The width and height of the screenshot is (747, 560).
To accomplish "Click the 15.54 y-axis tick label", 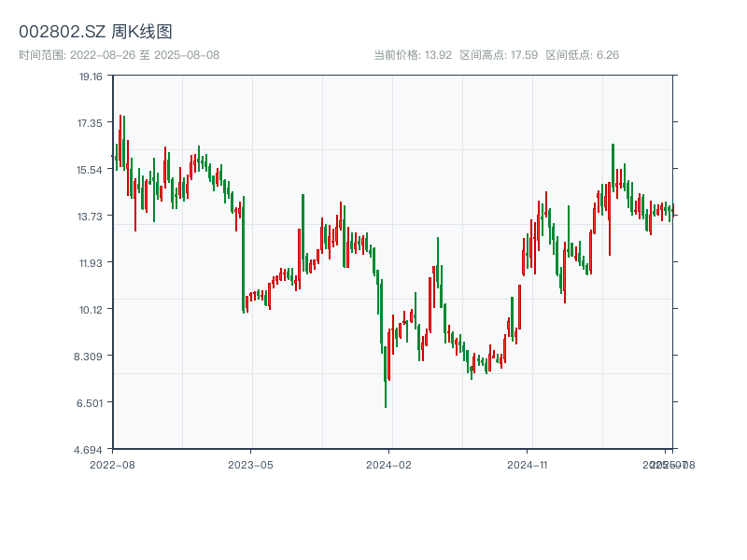I will (91, 170).
